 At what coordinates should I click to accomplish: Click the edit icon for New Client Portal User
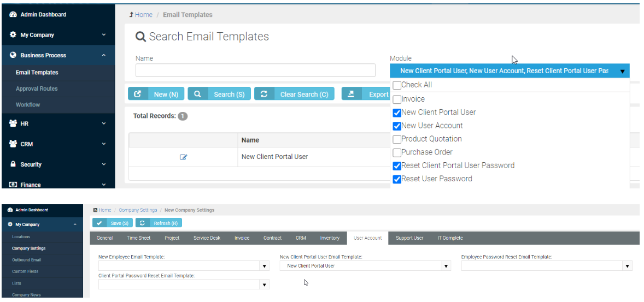point(184,157)
